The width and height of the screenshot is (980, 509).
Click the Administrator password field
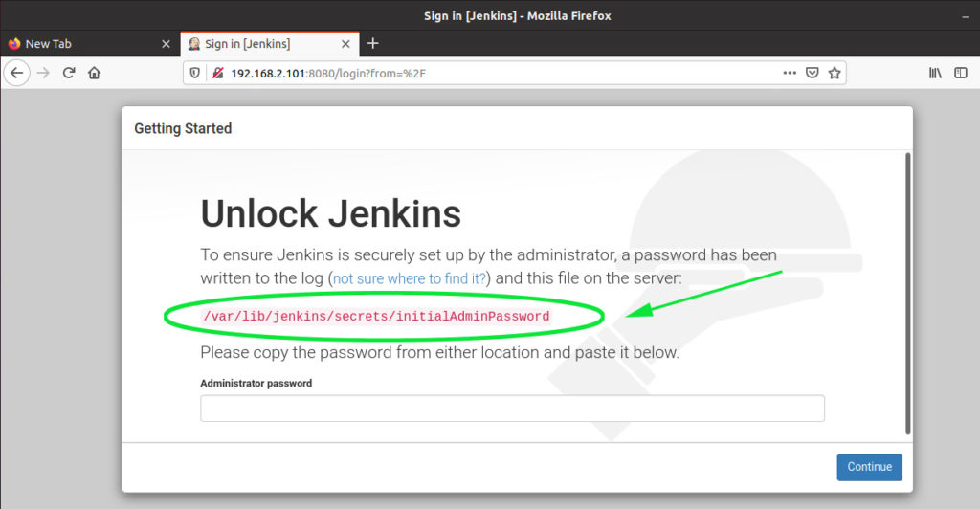[513, 409]
